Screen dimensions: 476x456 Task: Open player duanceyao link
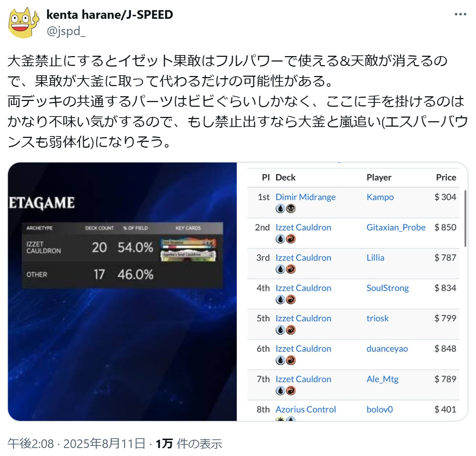point(387,349)
